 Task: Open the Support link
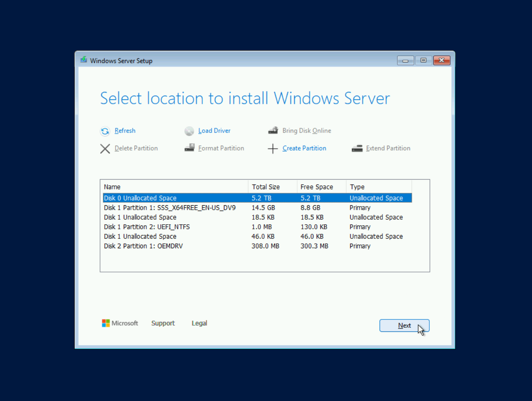pyautogui.click(x=163, y=323)
